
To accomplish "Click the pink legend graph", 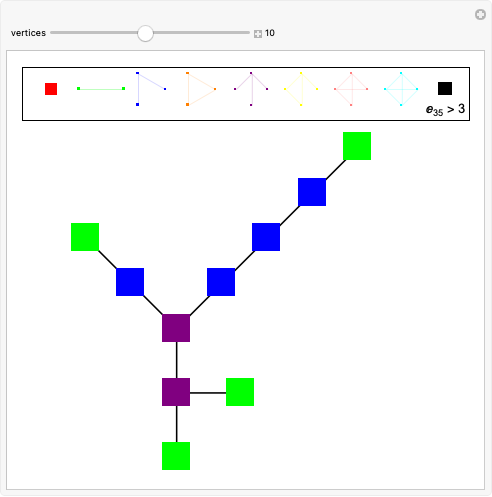I will (x=351, y=89).
